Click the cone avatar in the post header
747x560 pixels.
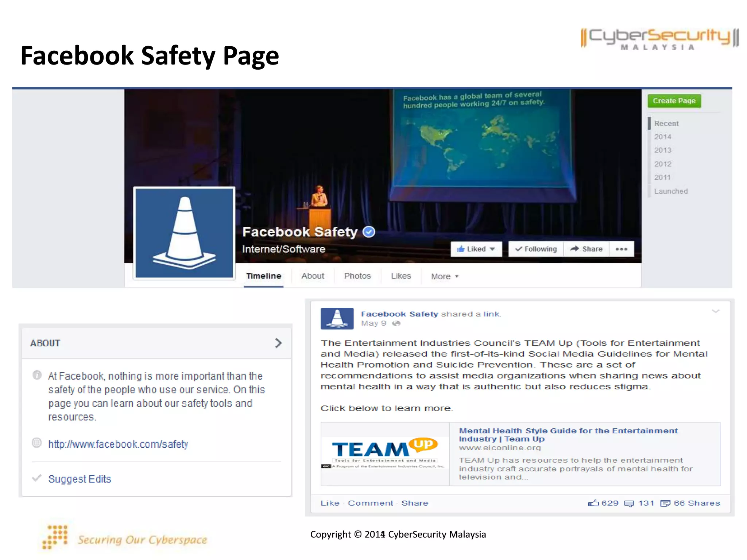[x=337, y=318]
